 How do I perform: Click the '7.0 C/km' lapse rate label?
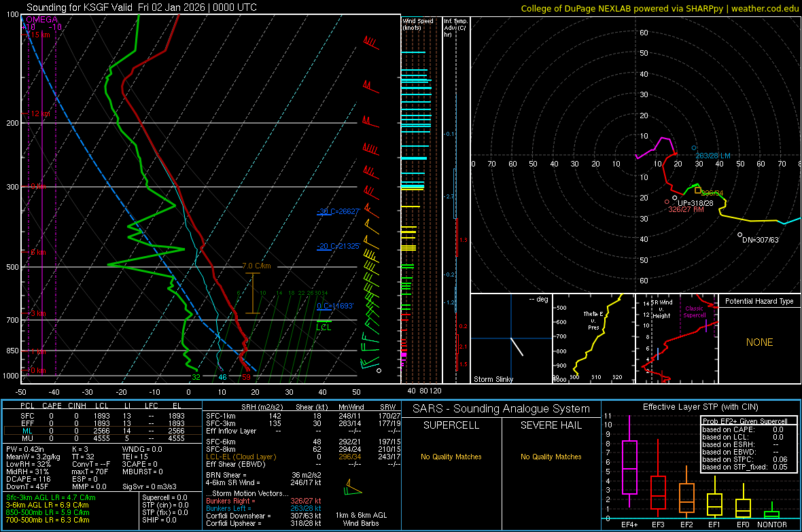click(x=256, y=266)
